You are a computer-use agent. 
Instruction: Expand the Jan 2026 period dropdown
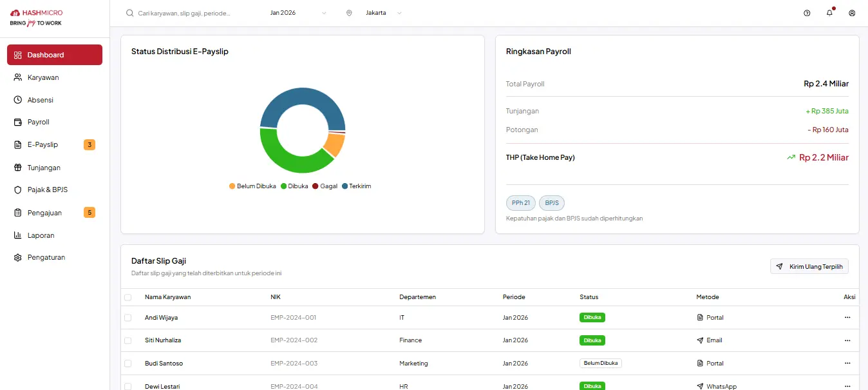click(x=298, y=13)
